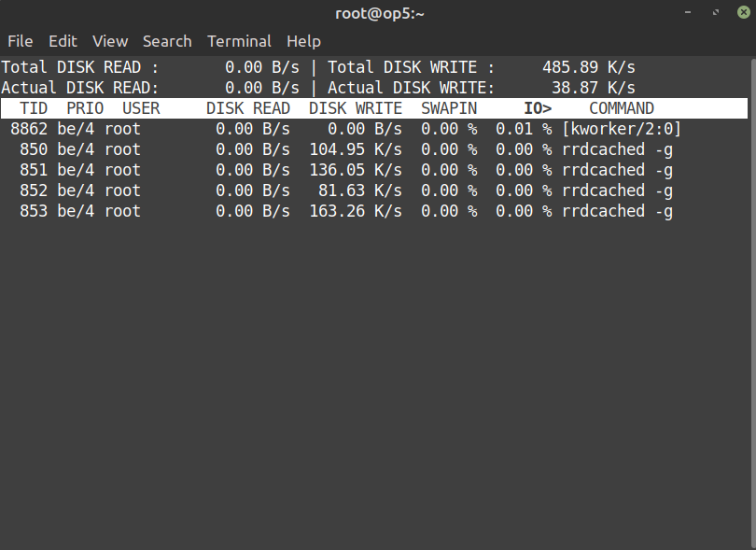Click TID 850 in the process list
This screenshot has height=550, width=756.
(x=34, y=149)
